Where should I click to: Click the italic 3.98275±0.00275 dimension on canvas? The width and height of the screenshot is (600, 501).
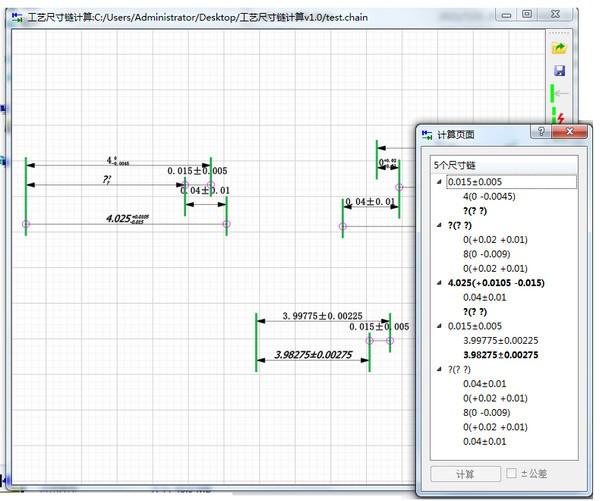313,354
